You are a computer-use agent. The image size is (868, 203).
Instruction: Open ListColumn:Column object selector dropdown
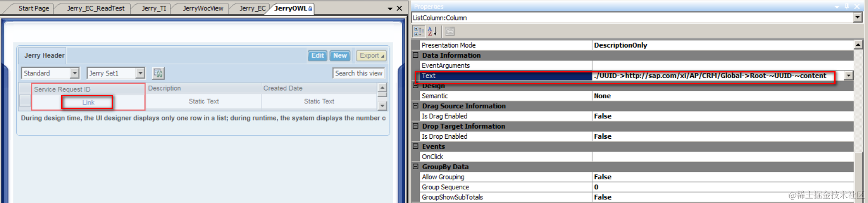pos(858,18)
